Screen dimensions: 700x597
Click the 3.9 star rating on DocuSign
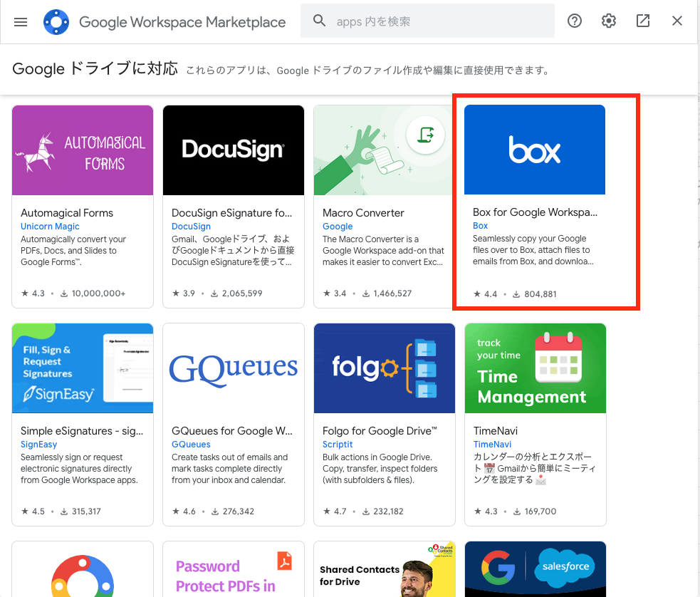pyautogui.click(x=184, y=294)
